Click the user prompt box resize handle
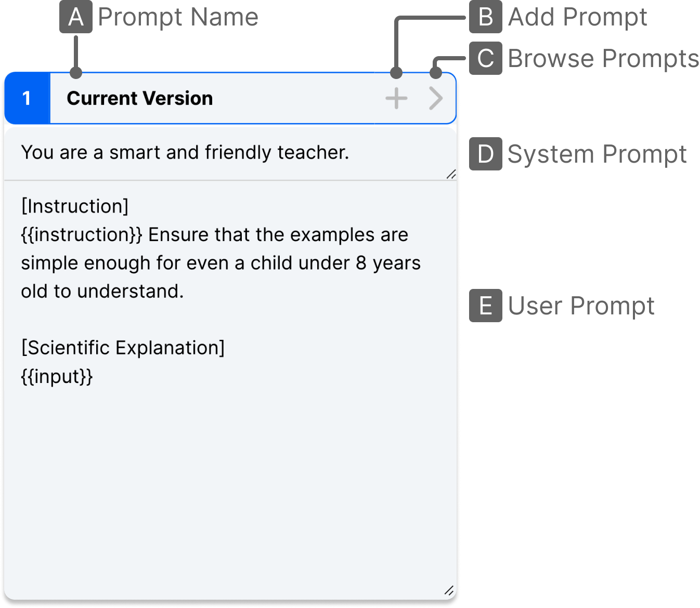 (449, 590)
